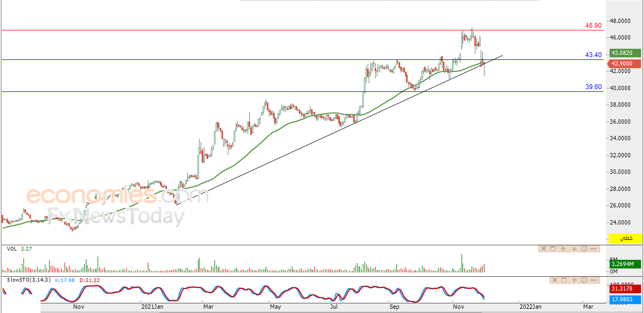This screenshot has width=644, height=313.
Task: Click the blue 17.9803 stochastic tag
Action: point(625,299)
